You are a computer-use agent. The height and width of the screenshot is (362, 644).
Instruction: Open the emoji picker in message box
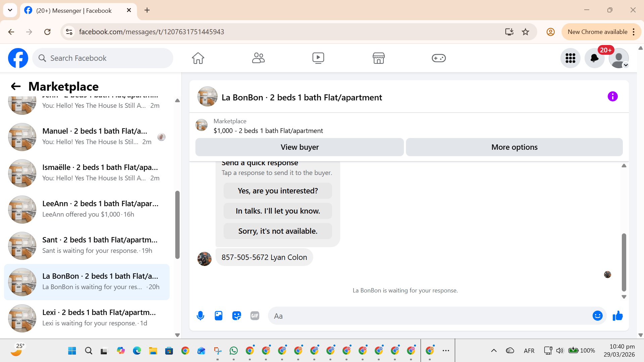click(598, 316)
